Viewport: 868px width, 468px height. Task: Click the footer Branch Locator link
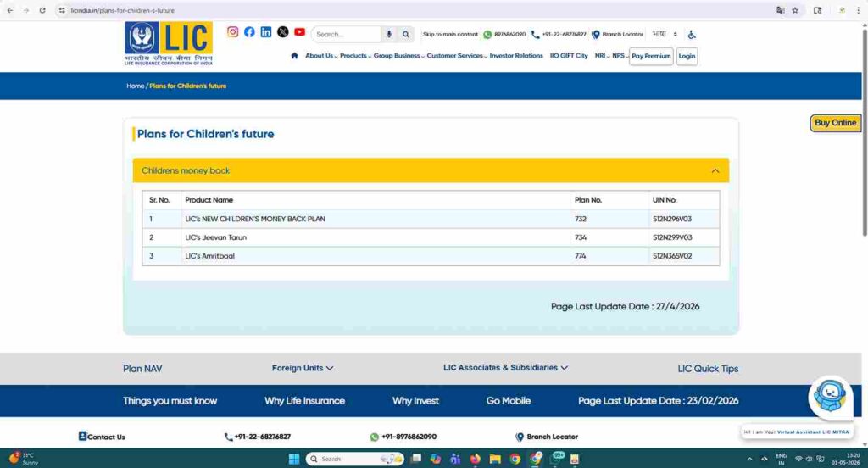[x=552, y=437]
